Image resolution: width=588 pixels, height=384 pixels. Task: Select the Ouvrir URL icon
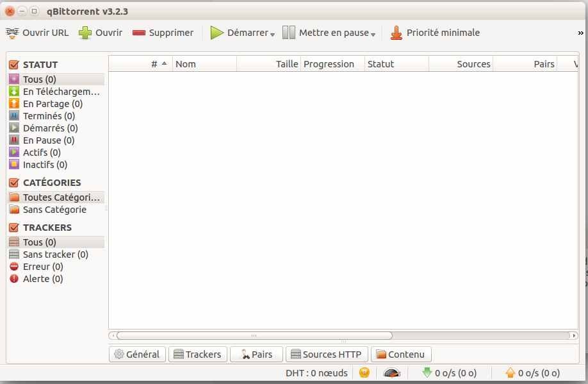coord(13,32)
